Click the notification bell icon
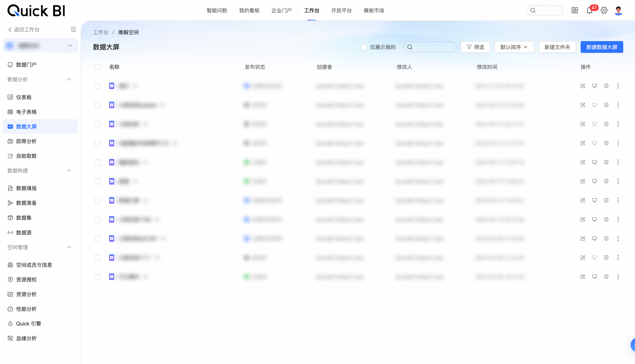Viewport: 635px width, 364px height. tap(589, 10)
